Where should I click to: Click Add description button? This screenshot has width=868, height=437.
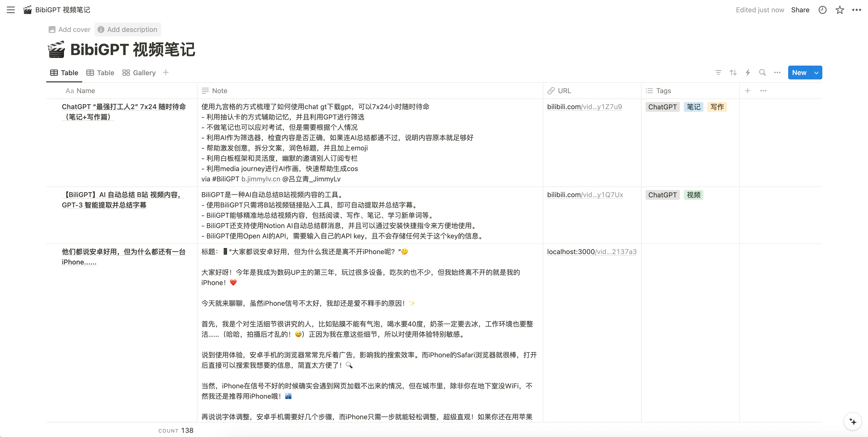point(128,30)
